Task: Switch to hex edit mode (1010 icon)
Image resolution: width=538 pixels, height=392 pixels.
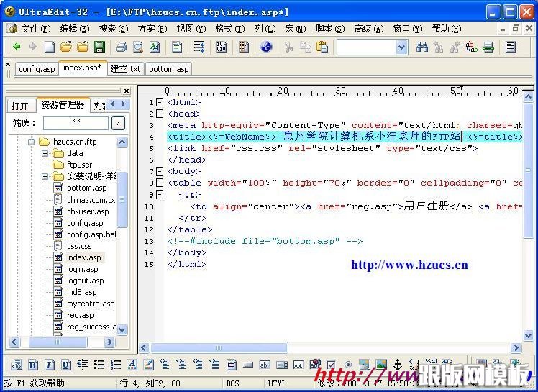Action: coord(222,47)
